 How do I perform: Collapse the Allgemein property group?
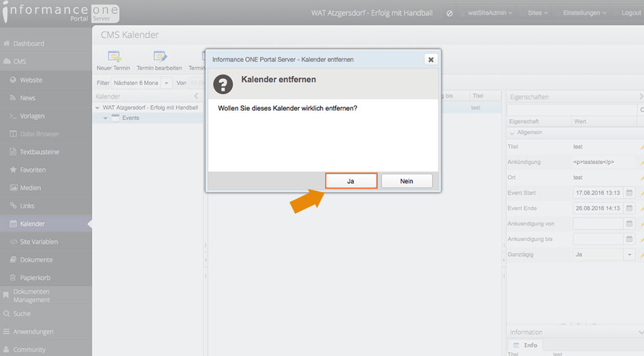pos(512,133)
